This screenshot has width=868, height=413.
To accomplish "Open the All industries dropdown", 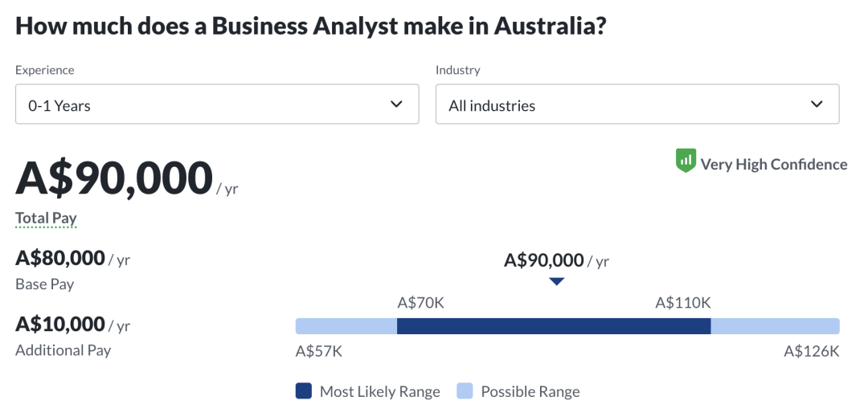I will [637, 105].
